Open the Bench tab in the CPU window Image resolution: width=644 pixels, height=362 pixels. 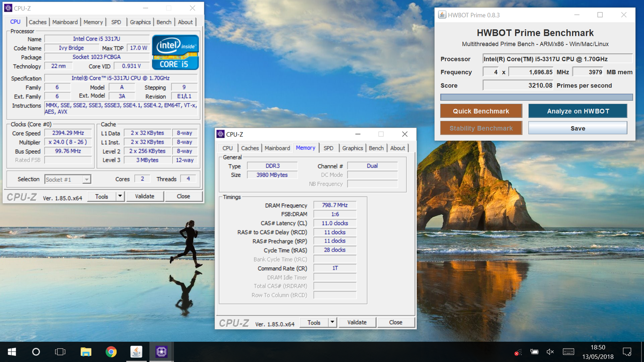(x=164, y=22)
